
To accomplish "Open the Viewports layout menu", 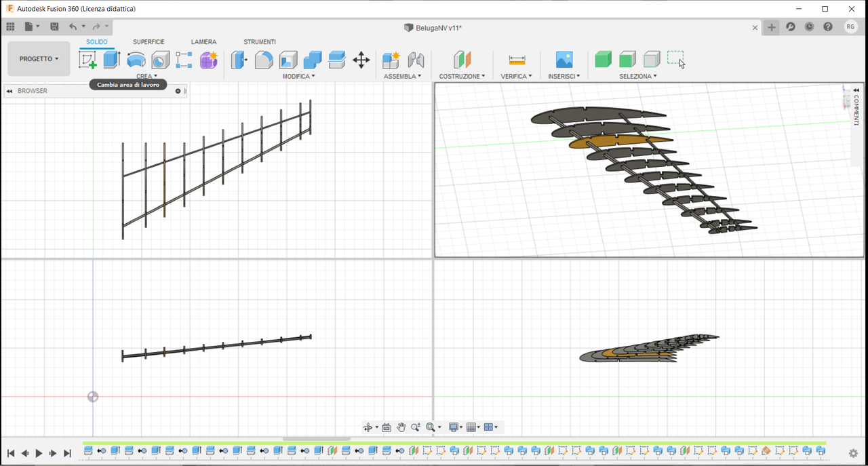I will pyautogui.click(x=491, y=427).
